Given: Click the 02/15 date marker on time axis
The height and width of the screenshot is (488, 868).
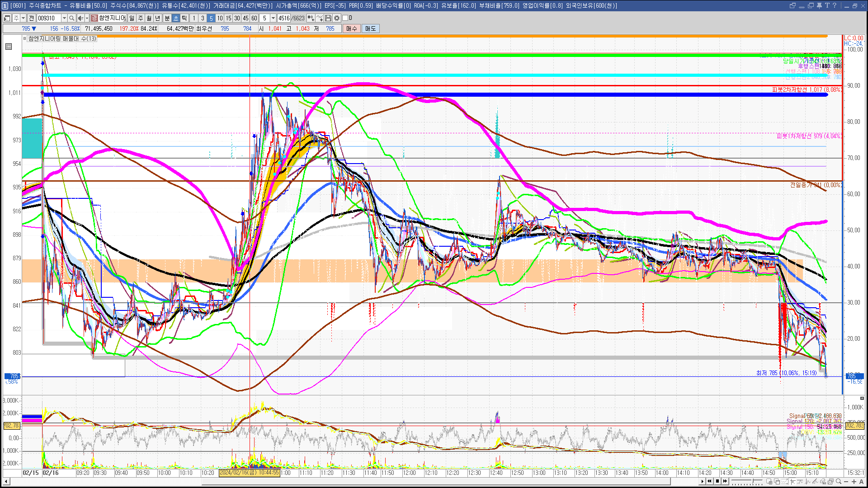Looking at the screenshot, I should tap(31, 473).
